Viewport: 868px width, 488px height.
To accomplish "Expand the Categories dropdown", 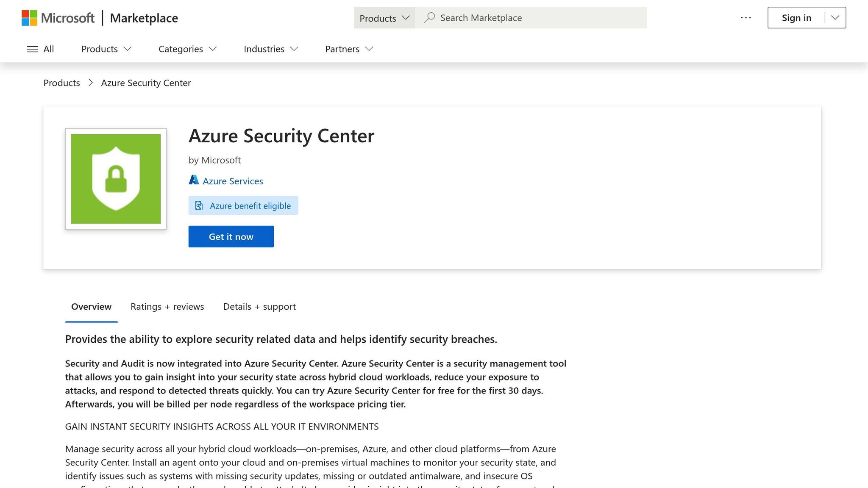I will (x=187, y=49).
